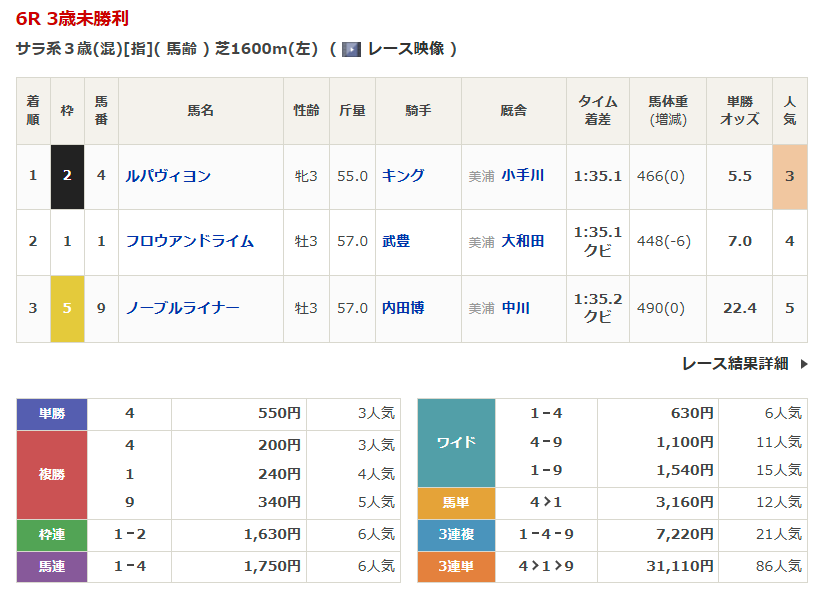Open horse フロウアンドライム profile
826x593 pixels.
(189, 241)
